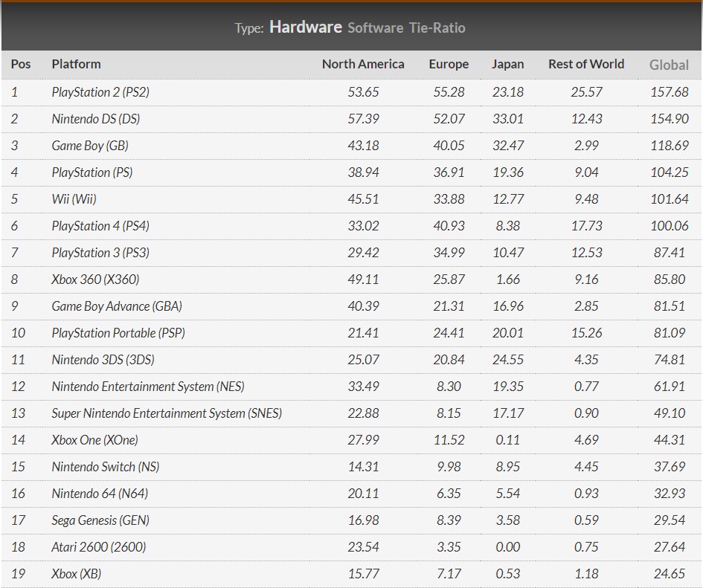The width and height of the screenshot is (703, 588).
Task: Select the Tie-Ratio tab
Action: (437, 28)
